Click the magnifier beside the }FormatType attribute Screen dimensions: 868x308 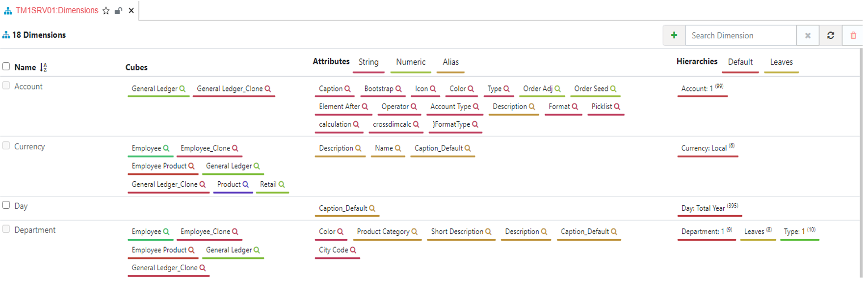coord(475,124)
